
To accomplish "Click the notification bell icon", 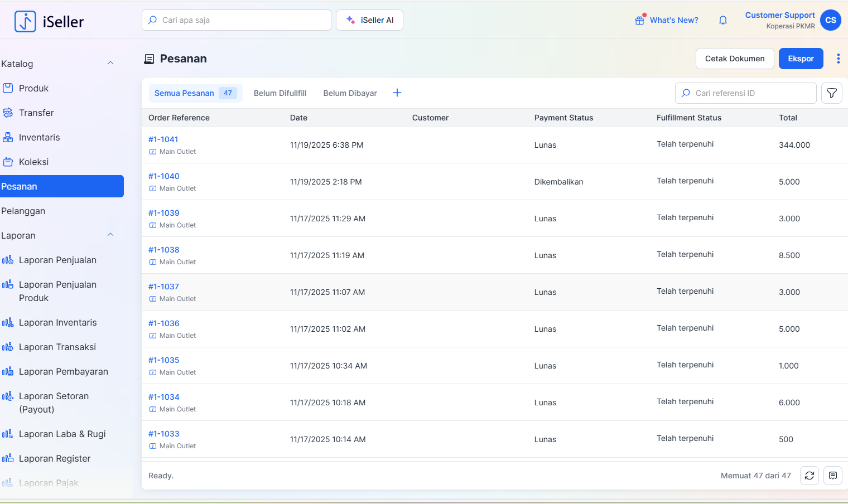I will click(723, 20).
